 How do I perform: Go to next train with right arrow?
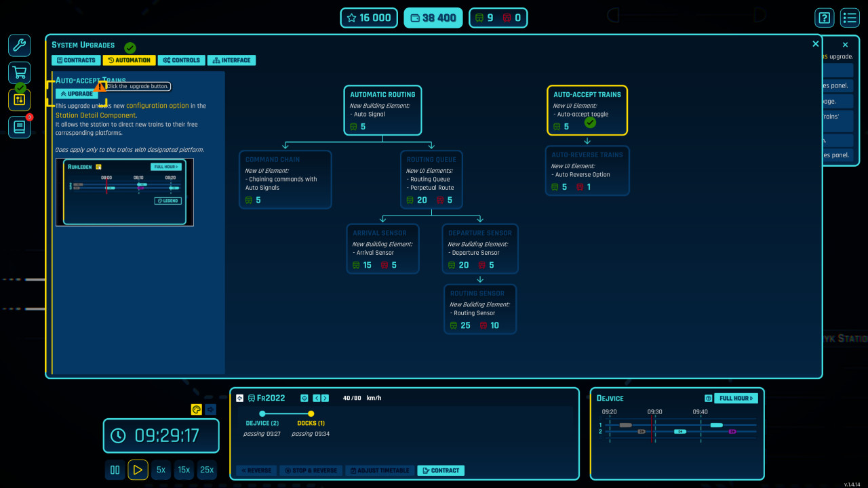pyautogui.click(x=325, y=399)
